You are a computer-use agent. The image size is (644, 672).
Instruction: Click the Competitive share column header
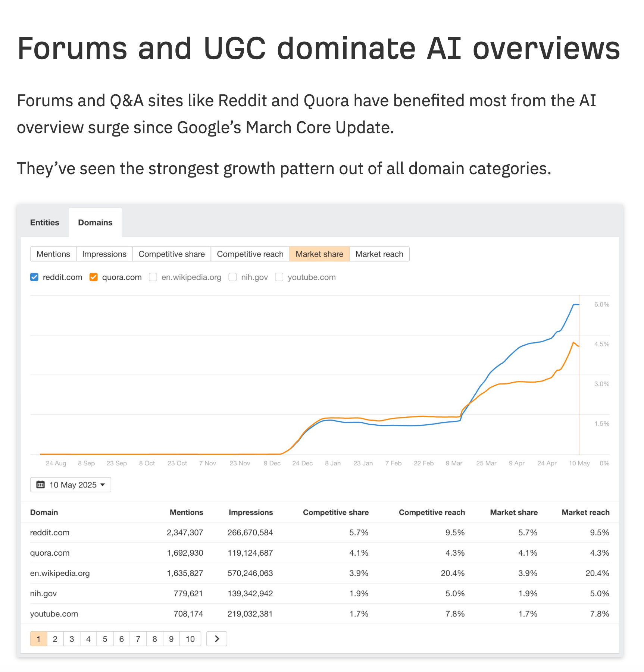coord(336,512)
